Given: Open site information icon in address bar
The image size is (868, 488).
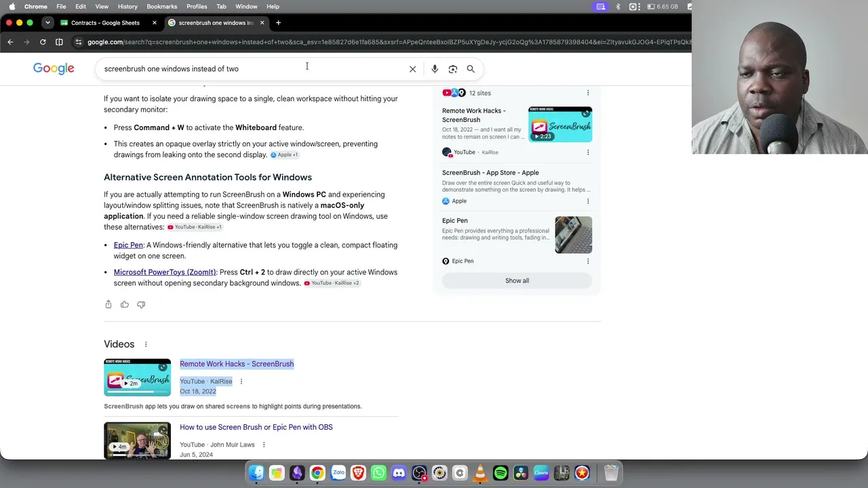Looking at the screenshot, I should pyautogui.click(x=79, y=42).
